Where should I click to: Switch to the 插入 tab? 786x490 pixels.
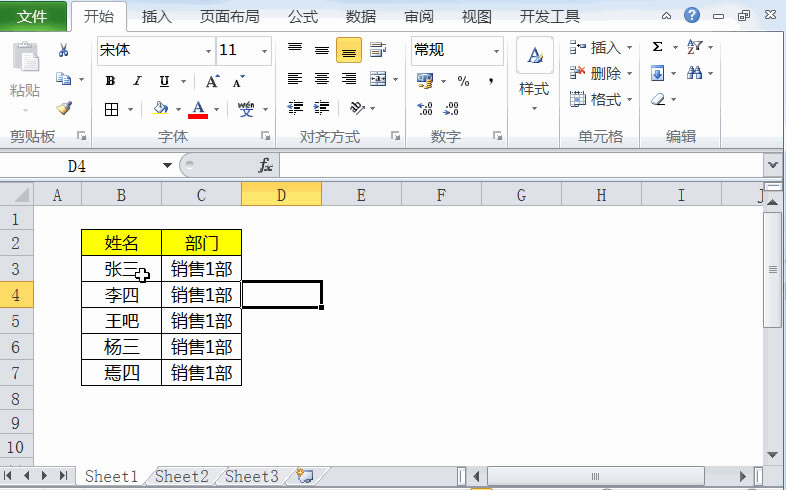[156, 17]
